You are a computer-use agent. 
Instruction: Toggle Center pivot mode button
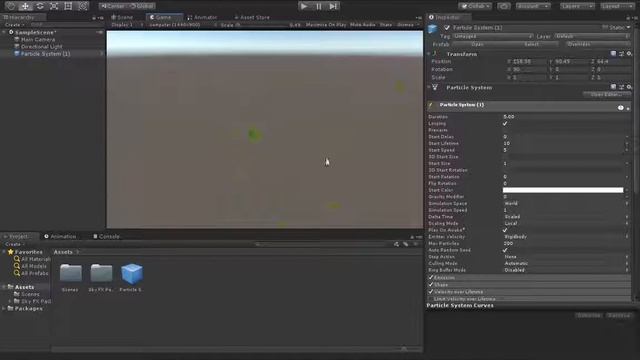click(113, 6)
